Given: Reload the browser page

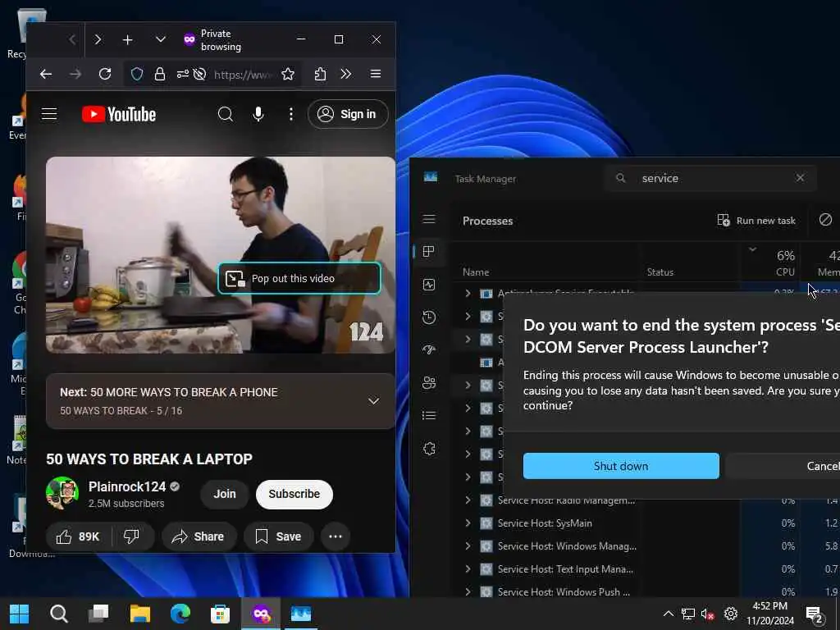Looking at the screenshot, I should point(105,74).
